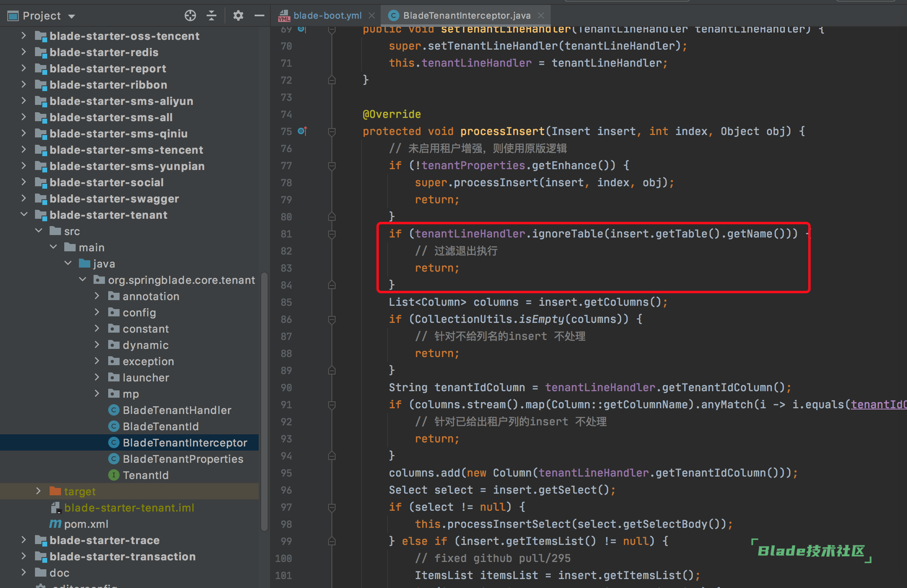Toggle fold marker at line 91

click(x=332, y=405)
